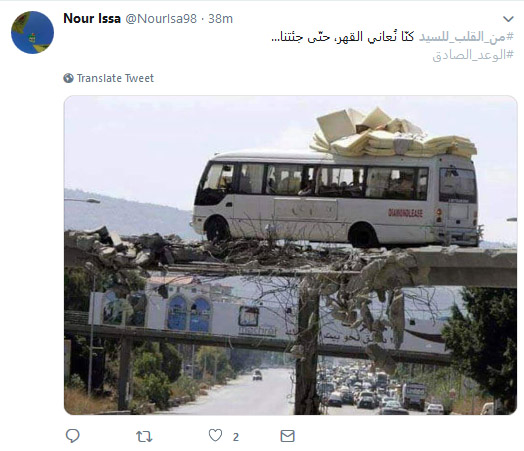Image resolution: width=524 pixels, height=451 pixels.
Task: Open Nour Issa's round profile avatar
Action: tap(32, 32)
